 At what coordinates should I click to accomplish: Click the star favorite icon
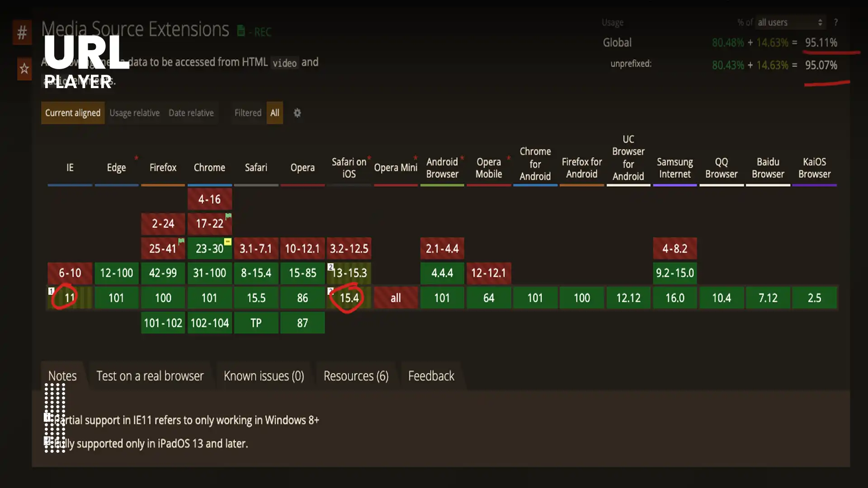click(x=24, y=69)
